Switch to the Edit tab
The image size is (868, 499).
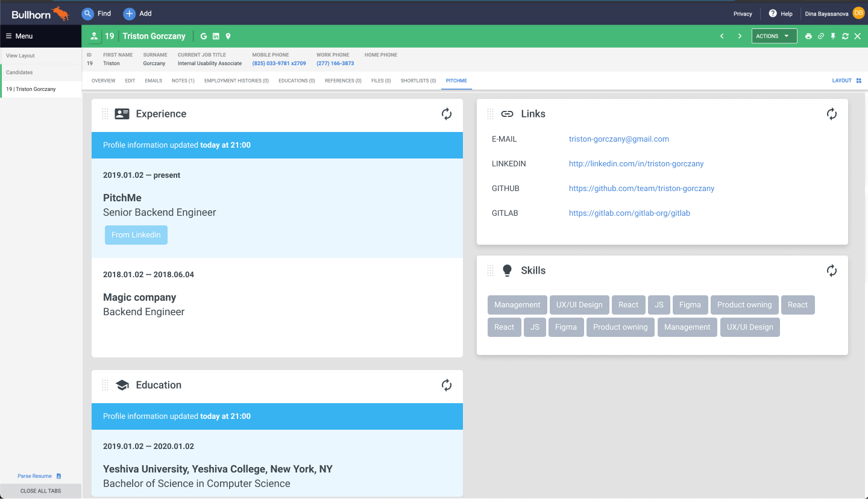(x=130, y=81)
